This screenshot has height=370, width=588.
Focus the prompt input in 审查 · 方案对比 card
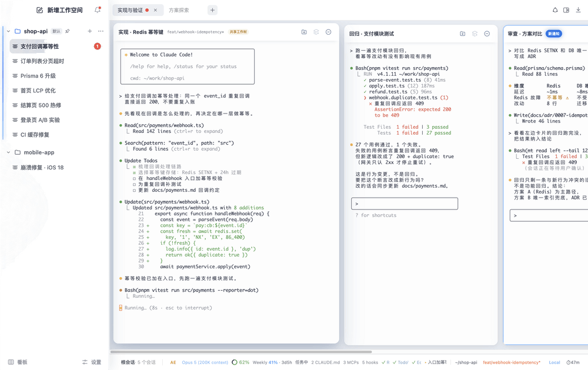[549, 215]
